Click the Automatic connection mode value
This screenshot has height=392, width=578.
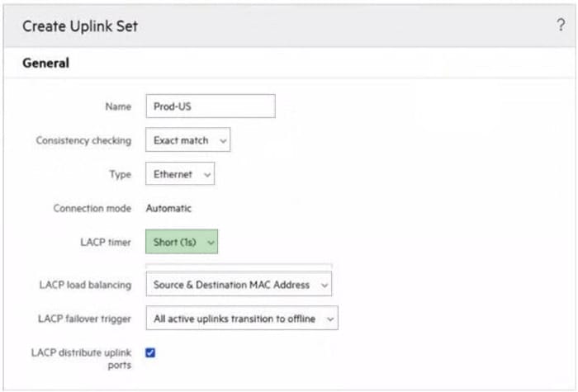click(168, 208)
